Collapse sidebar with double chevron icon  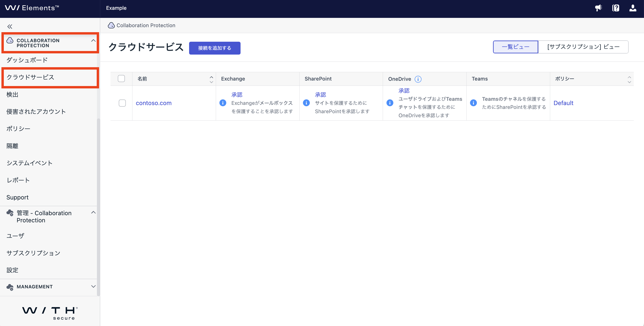(x=10, y=26)
